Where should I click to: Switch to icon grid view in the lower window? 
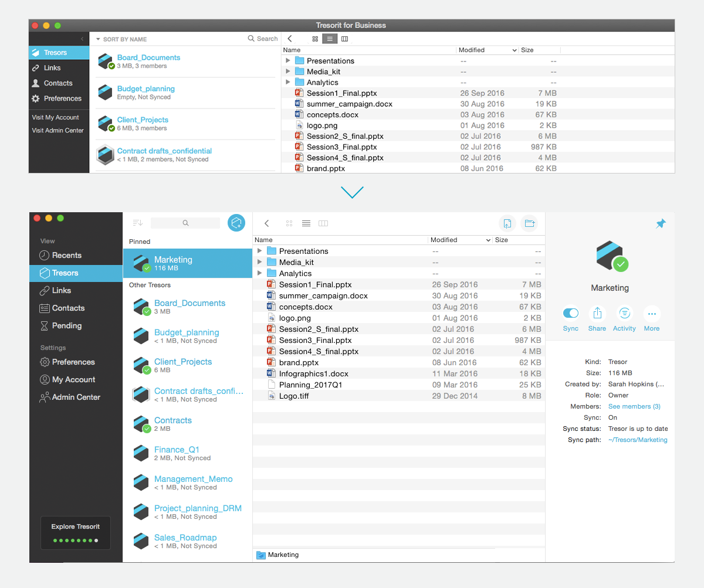point(289,223)
